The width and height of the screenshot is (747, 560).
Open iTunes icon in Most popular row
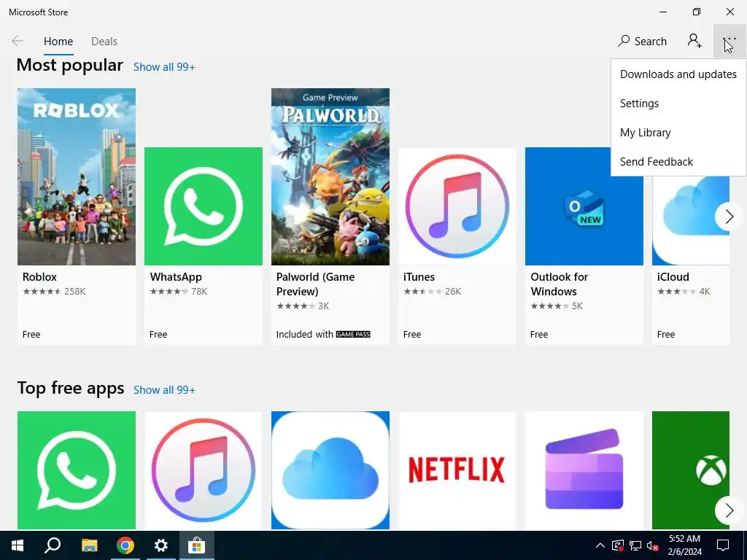point(457,206)
